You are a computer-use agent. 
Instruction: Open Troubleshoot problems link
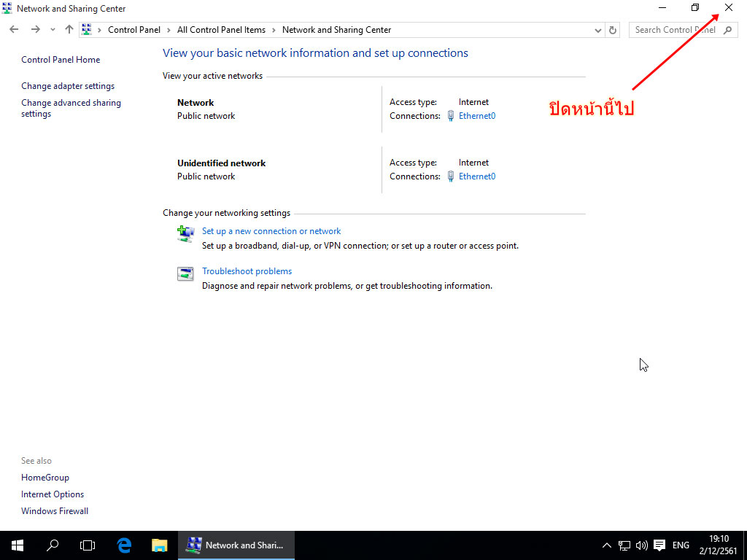pyautogui.click(x=247, y=271)
